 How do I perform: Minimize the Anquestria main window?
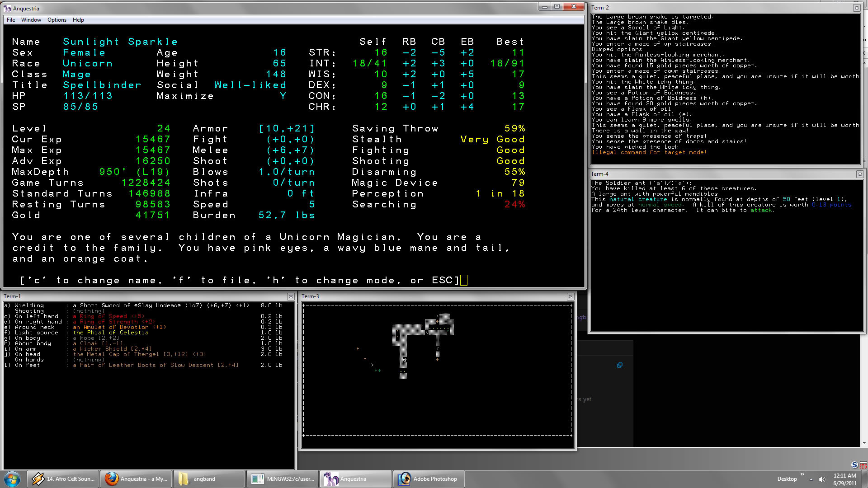[544, 7]
